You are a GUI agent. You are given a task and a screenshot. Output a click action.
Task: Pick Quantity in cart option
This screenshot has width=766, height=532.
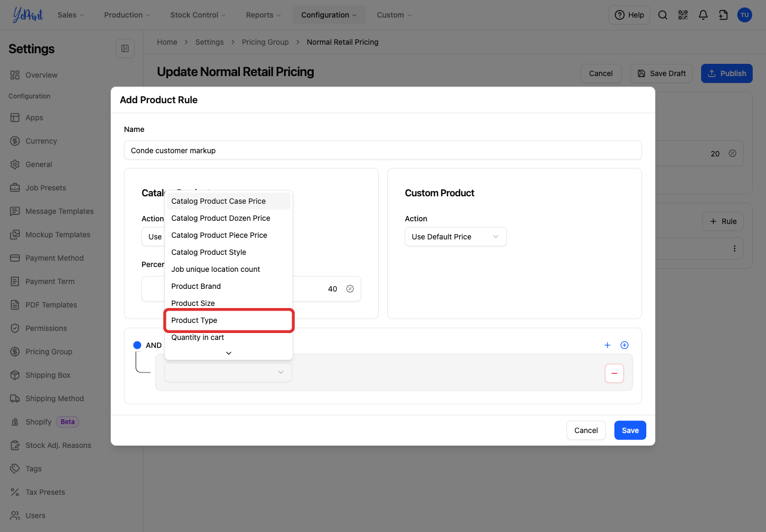coord(229,337)
